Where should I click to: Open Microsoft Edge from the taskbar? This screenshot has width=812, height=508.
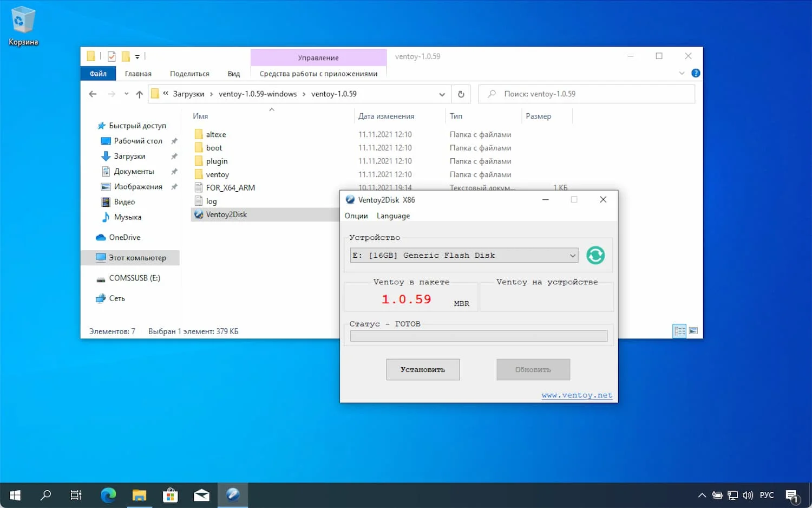click(x=108, y=495)
